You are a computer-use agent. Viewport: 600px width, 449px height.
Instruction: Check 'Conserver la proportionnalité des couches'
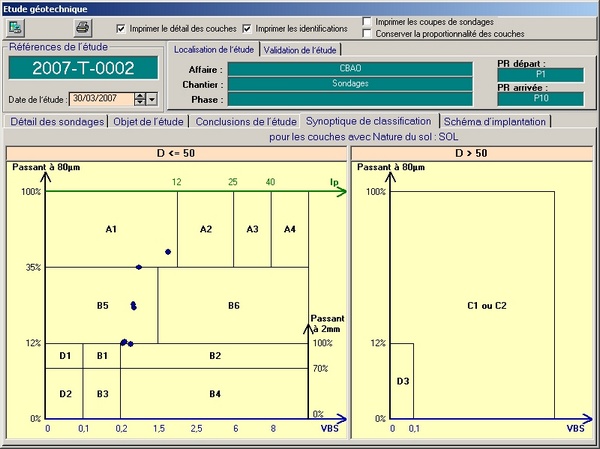[x=368, y=34]
